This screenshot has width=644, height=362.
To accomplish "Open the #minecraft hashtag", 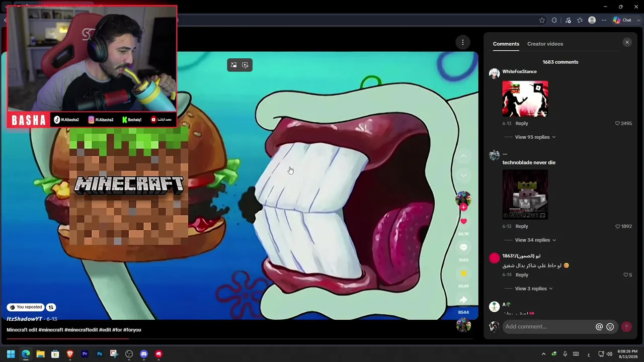I will point(51,330).
